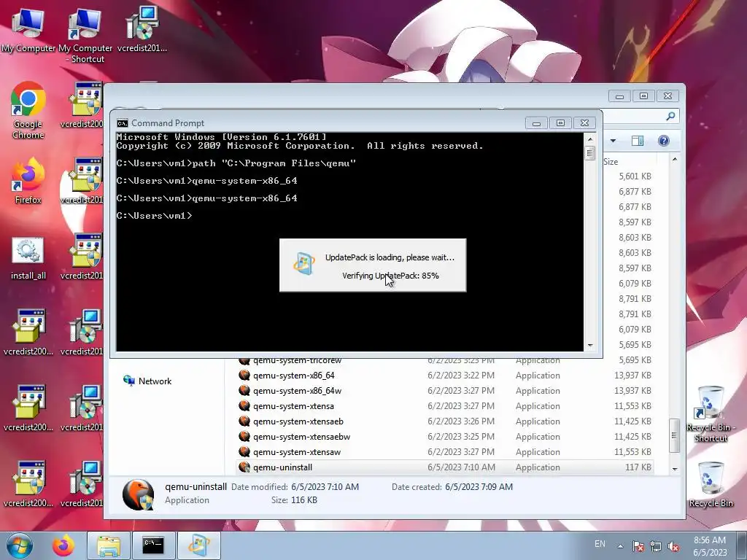Click the qemu-uninstall details pane icon

138,494
